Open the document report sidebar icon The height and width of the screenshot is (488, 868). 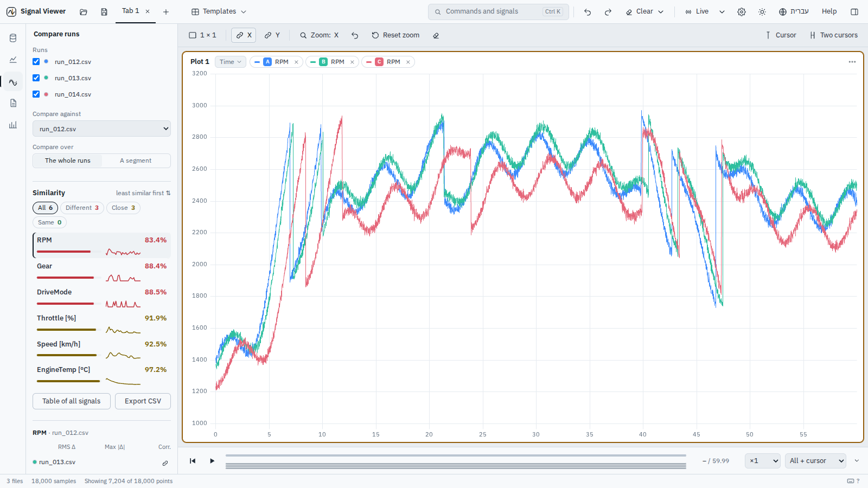click(13, 103)
